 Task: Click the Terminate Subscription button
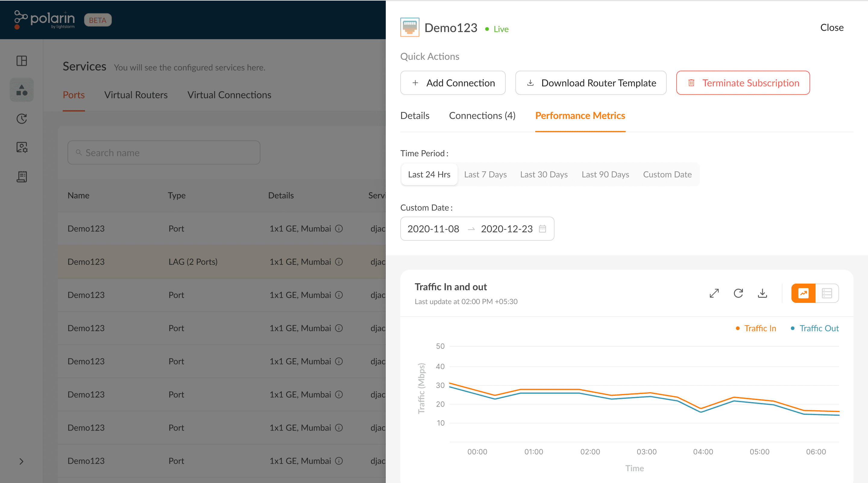pos(743,83)
